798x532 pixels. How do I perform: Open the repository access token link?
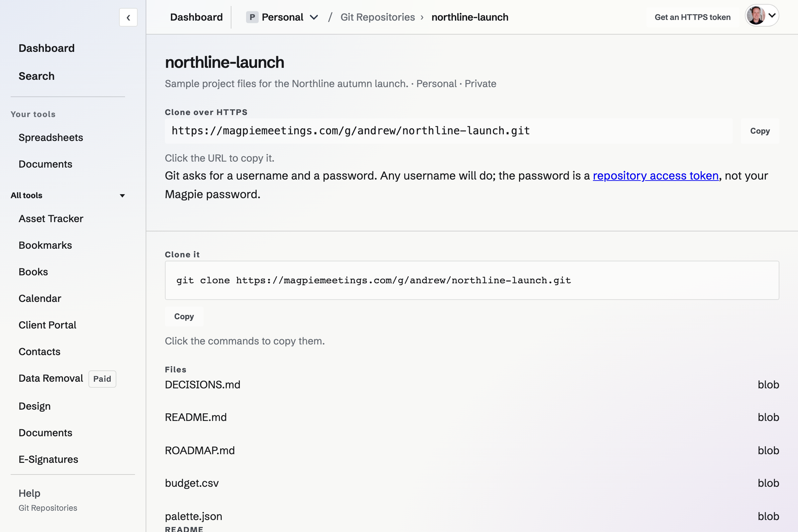point(655,176)
